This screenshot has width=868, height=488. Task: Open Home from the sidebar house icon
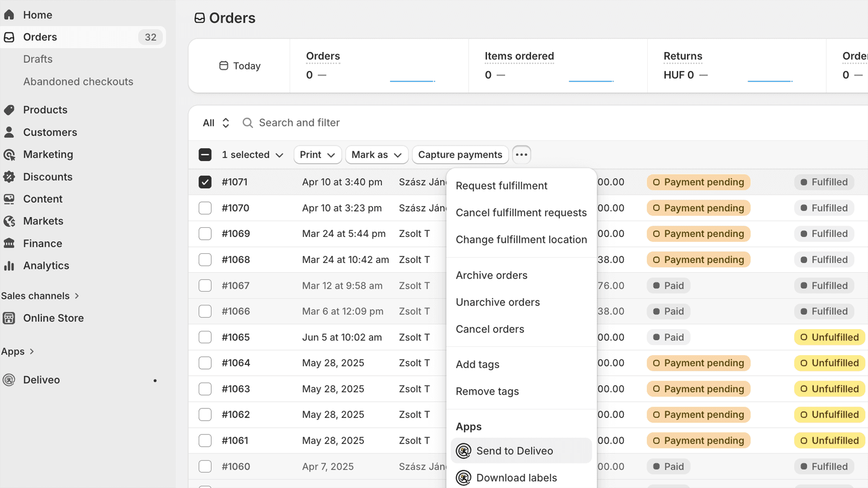pyautogui.click(x=9, y=15)
